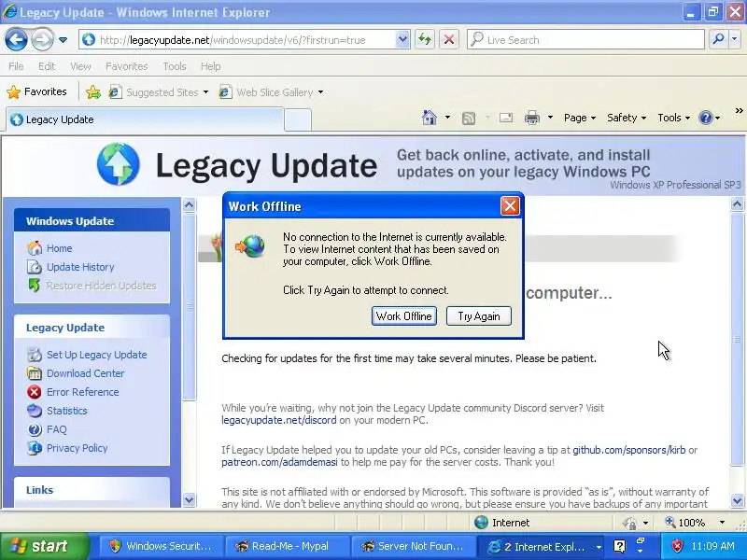Expand command bar overflow chevron
The image size is (747, 560).
(739, 110)
